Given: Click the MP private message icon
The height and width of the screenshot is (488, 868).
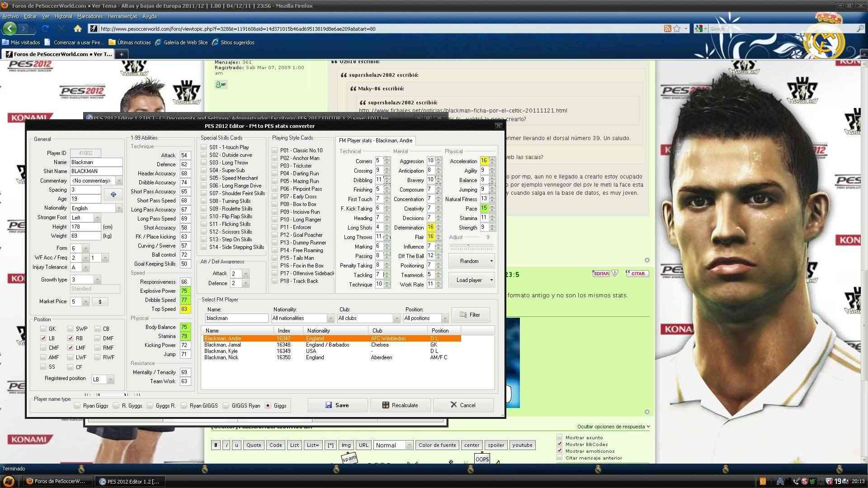Looking at the screenshot, I should click(221, 84).
